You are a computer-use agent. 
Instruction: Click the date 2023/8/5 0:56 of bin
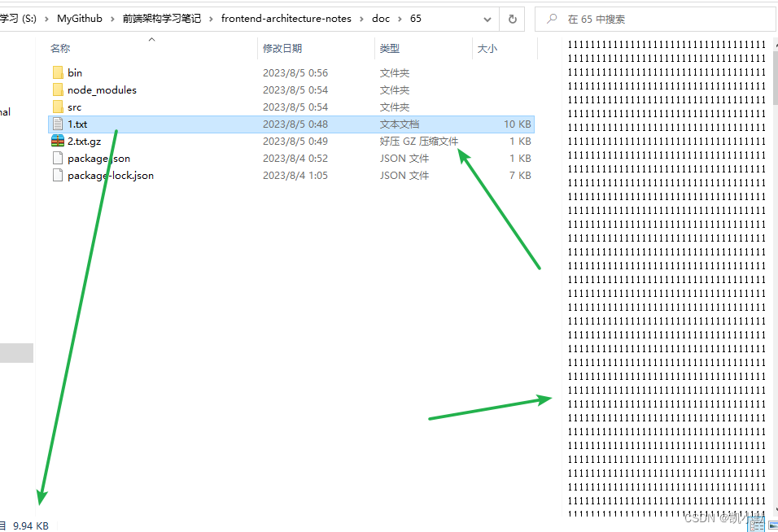(295, 73)
